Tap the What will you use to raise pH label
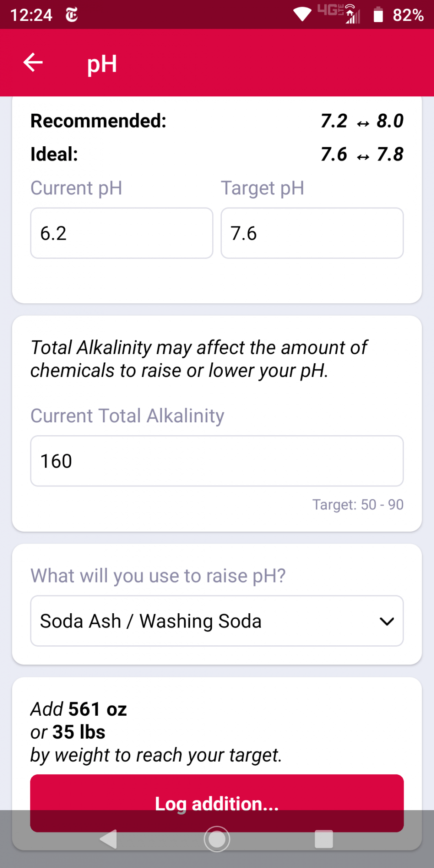This screenshot has width=434, height=868. click(158, 576)
